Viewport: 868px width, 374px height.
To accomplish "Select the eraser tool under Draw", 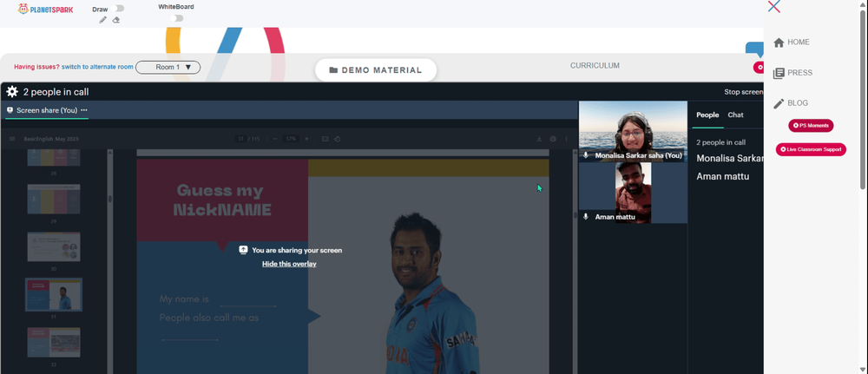I will (x=116, y=20).
